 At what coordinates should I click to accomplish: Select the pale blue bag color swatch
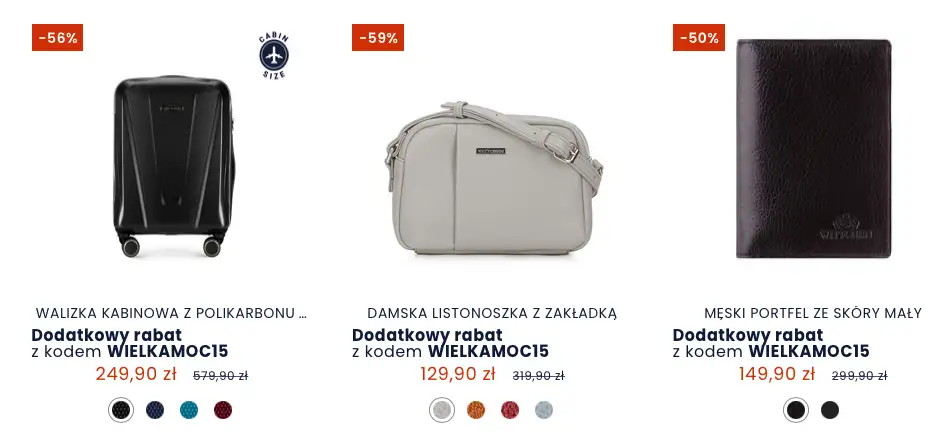544,410
